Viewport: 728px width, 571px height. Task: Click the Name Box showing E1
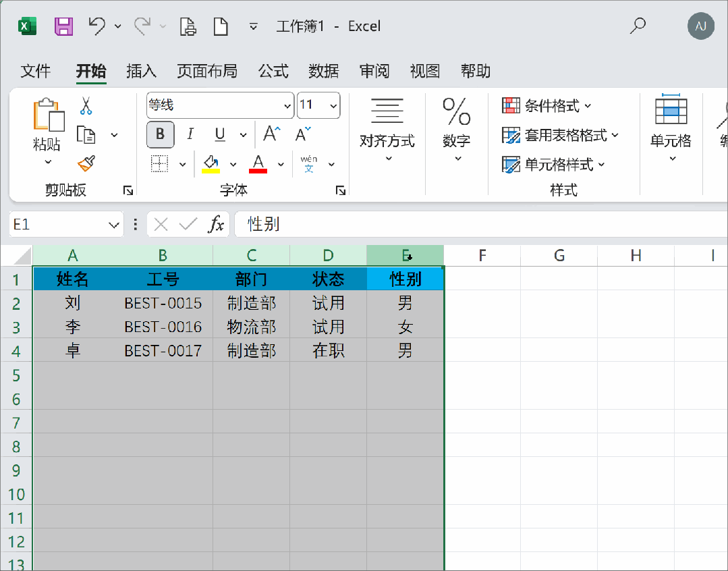(66, 224)
